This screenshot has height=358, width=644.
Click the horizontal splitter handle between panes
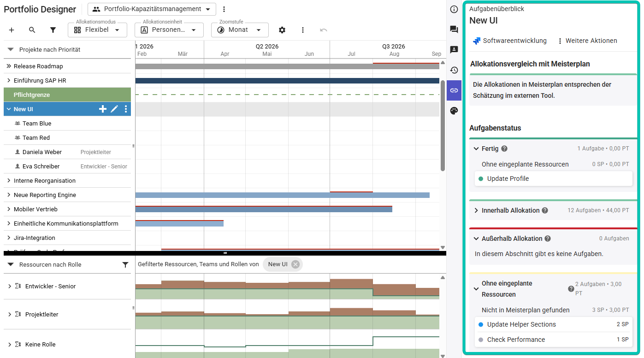pyautogui.click(x=225, y=253)
